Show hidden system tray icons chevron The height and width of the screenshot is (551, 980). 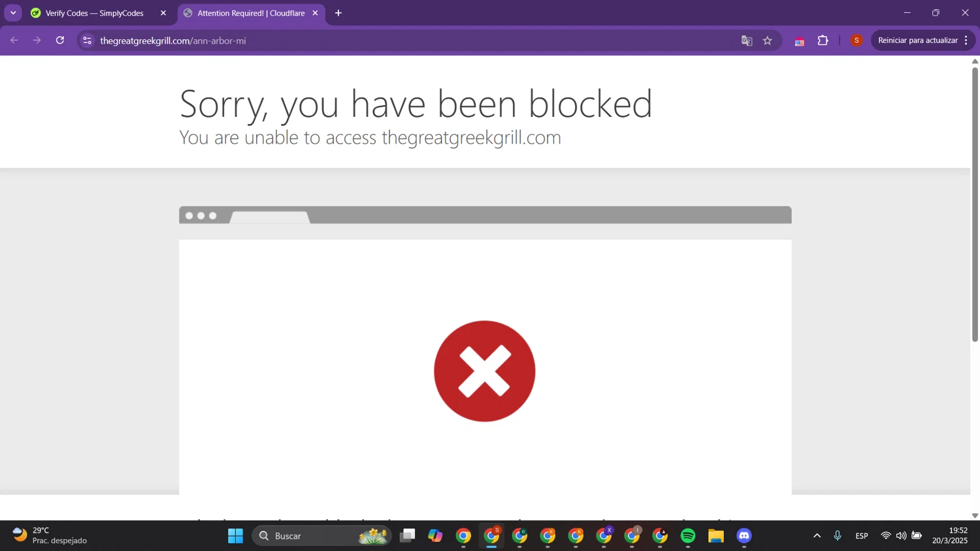[x=817, y=535]
